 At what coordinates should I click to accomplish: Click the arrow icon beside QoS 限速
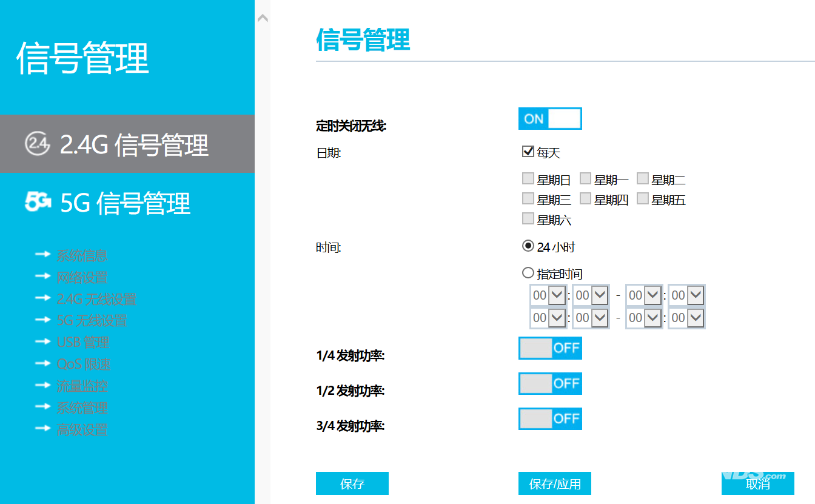coord(43,363)
